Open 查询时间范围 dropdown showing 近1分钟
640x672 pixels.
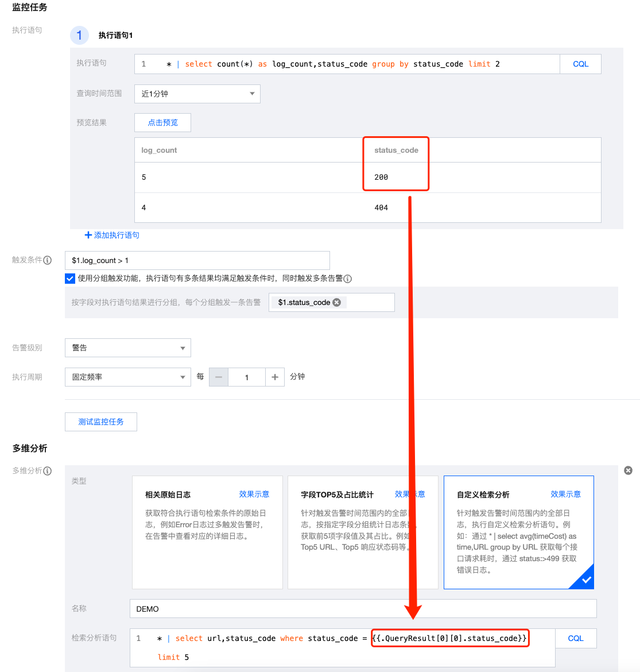point(197,94)
